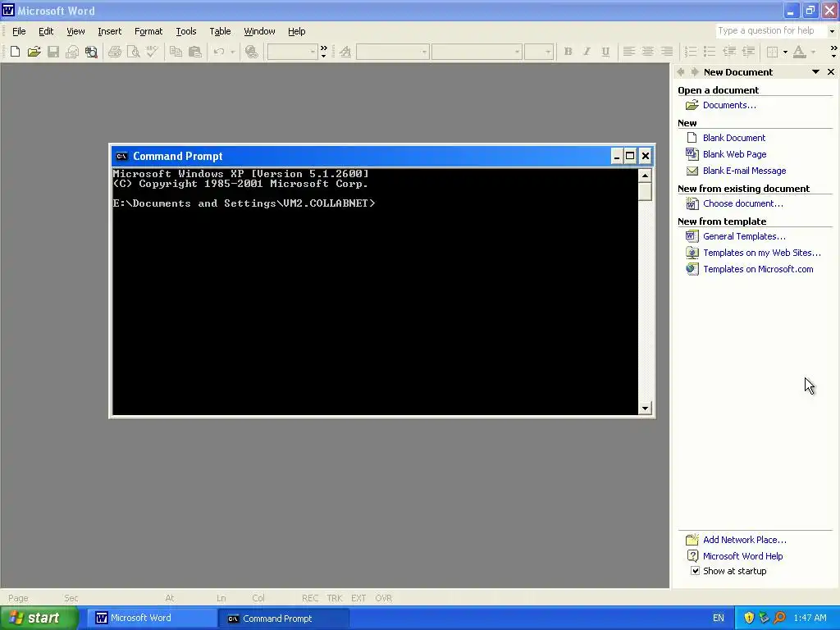Open the Edit menu

point(46,31)
